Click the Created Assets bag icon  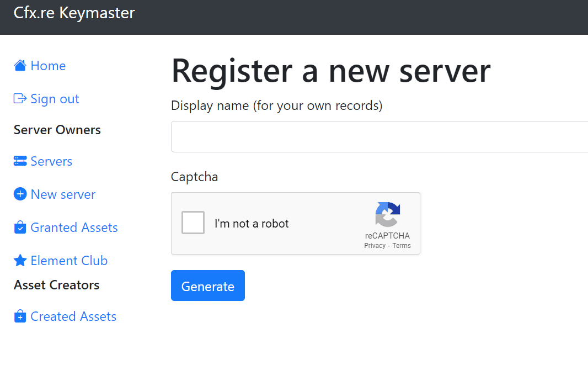click(x=20, y=316)
